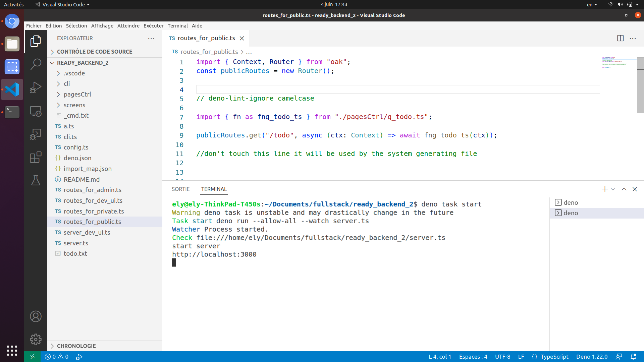Click the Explorer icon in Activity Bar
Screen dimensions: 644x362
coord(35,41)
